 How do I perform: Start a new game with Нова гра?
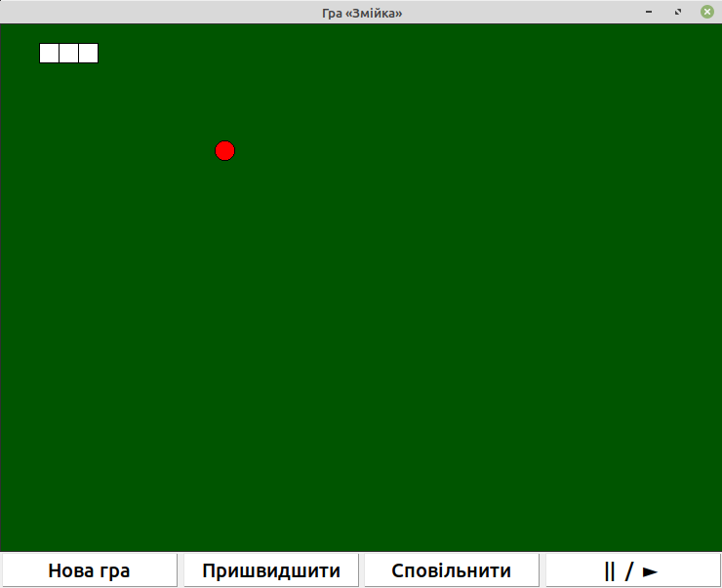pyautogui.click(x=90, y=570)
